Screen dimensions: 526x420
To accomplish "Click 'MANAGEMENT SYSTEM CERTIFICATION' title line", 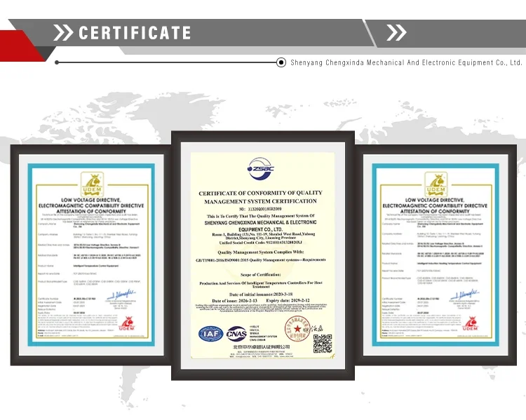I will (x=261, y=201).
